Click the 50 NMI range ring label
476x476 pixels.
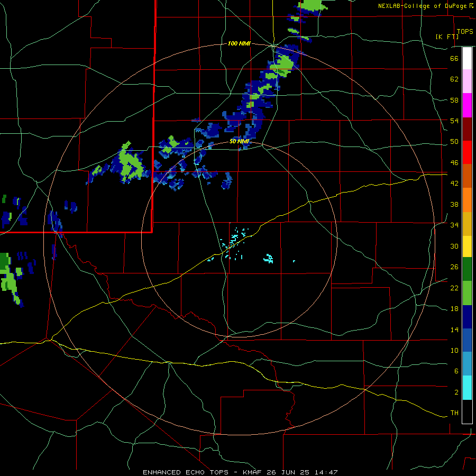pyautogui.click(x=239, y=141)
